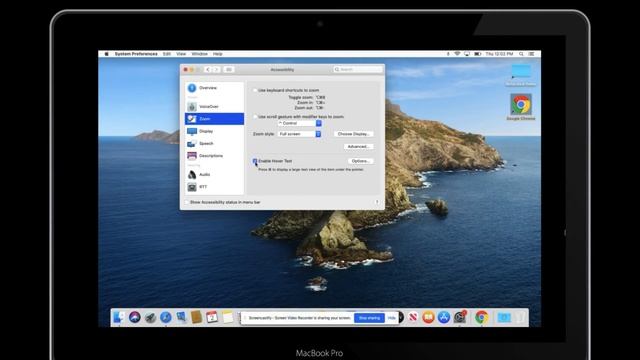
Task: Select Descriptions in the sidebar
Action: coord(214,156)
